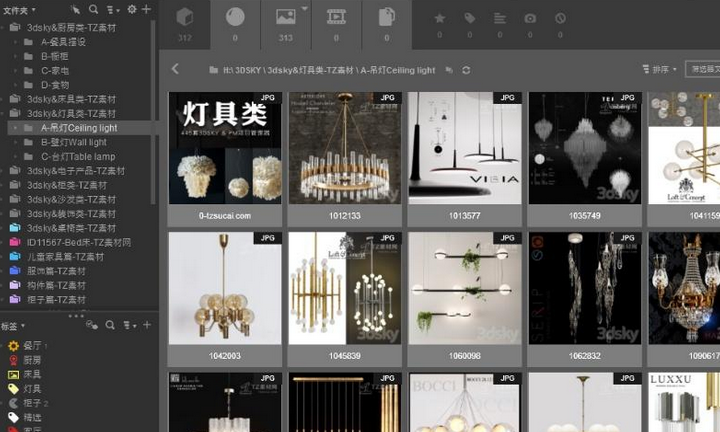Viewport: 720px width, 432px height.
Task: Filter by camera snapshot icon
Action: point(530,18)
